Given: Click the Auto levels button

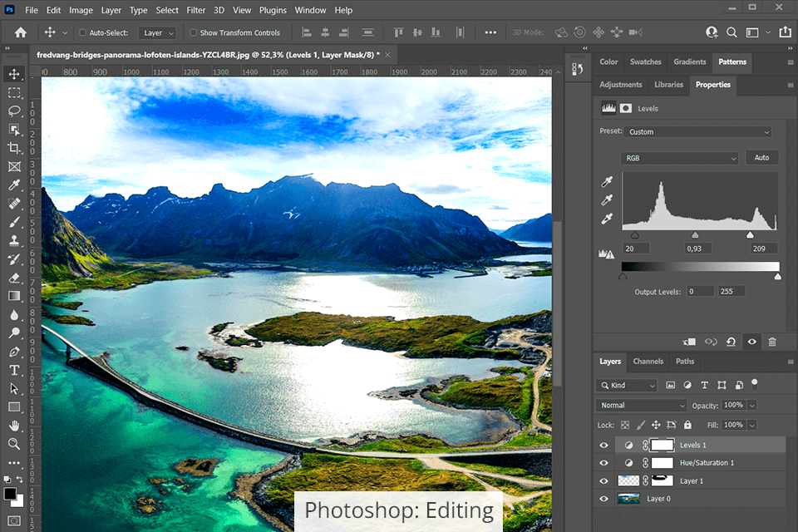Looking at the screenshot, I should tap(761, 158).
